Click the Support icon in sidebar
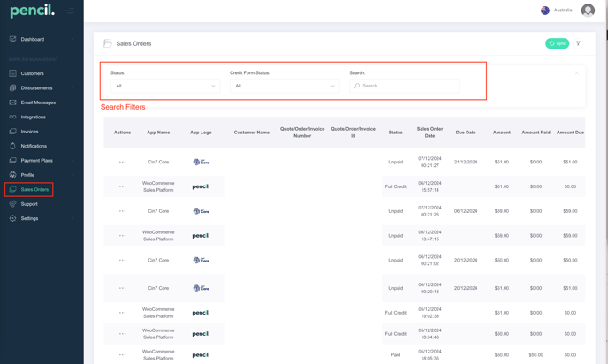This screenshot has width=608, height=364. 12,204
